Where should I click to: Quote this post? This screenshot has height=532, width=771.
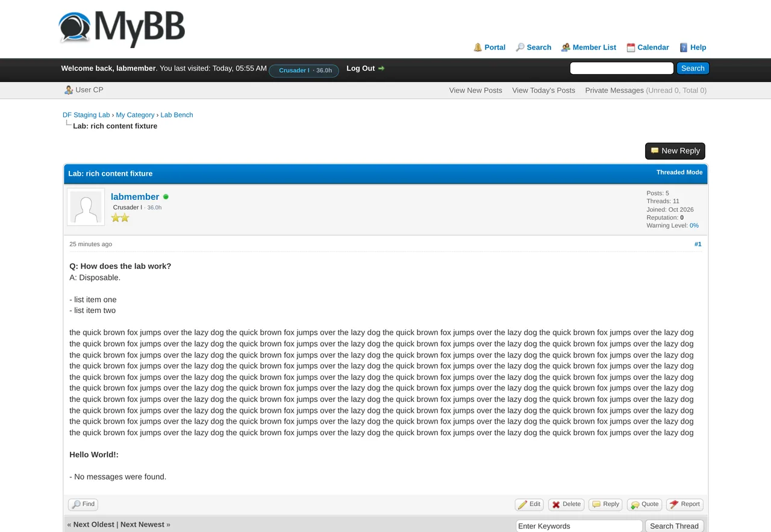coord(645,504)
